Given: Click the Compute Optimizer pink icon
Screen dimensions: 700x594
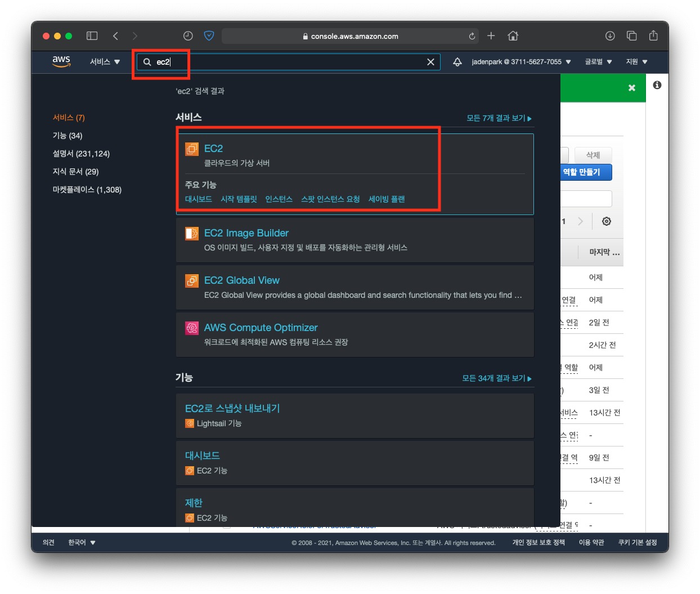Looking at the screenshot, I should pyautogui.click(x=192, y=328).
